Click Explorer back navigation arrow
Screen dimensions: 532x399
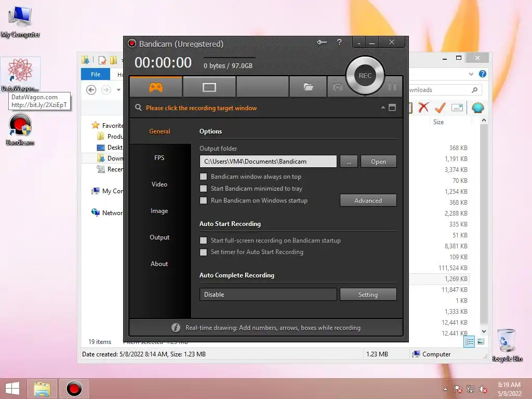coord(91,90)
